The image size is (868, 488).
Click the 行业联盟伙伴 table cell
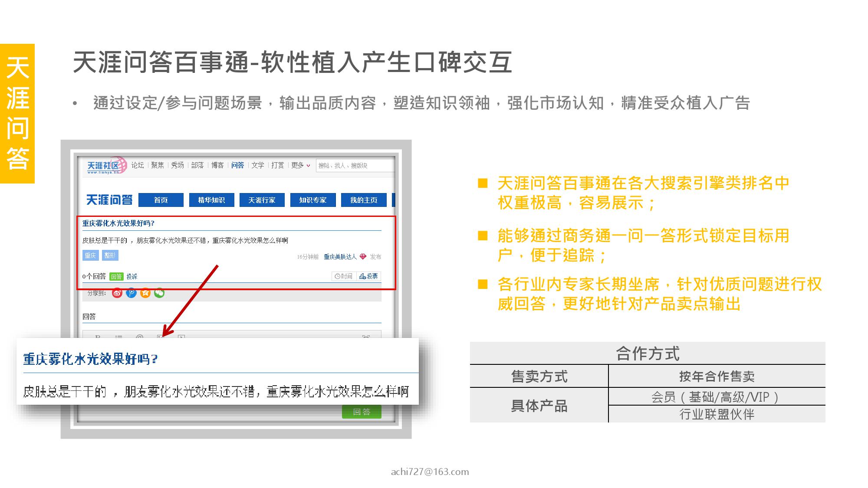tap(717, 414)
